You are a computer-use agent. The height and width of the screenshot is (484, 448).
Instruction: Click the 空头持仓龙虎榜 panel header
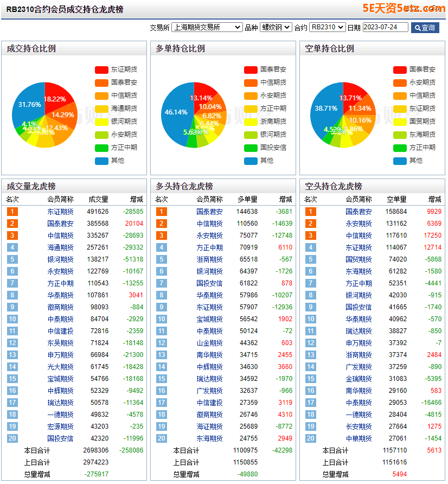click(372, 187)
